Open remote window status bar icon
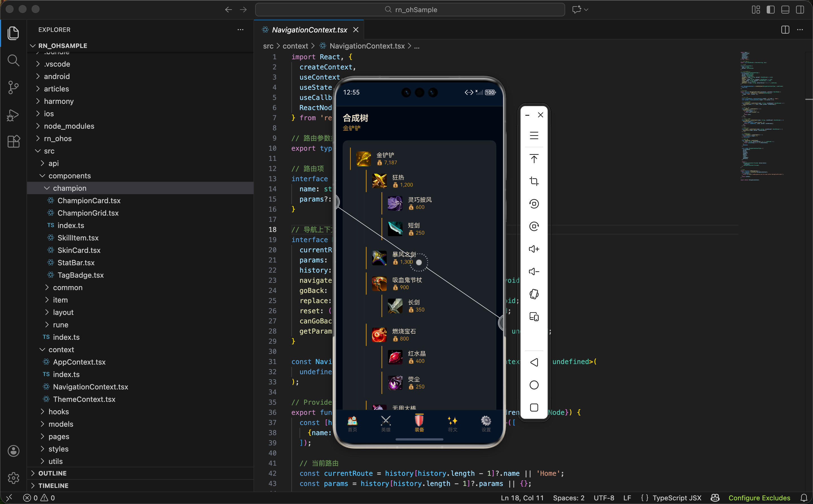This screenshot has height=504, width=813. [x=9, y=498]
